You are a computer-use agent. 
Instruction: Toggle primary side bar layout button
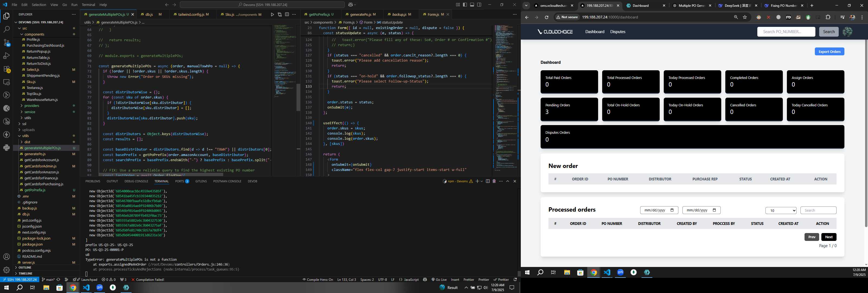(x=465, y=5)
